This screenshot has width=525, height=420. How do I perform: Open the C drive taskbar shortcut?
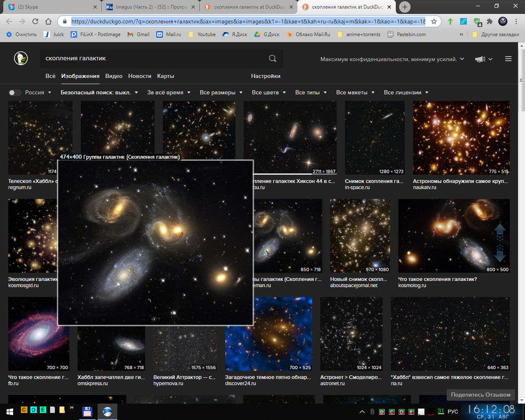click(x=24, y=409)
